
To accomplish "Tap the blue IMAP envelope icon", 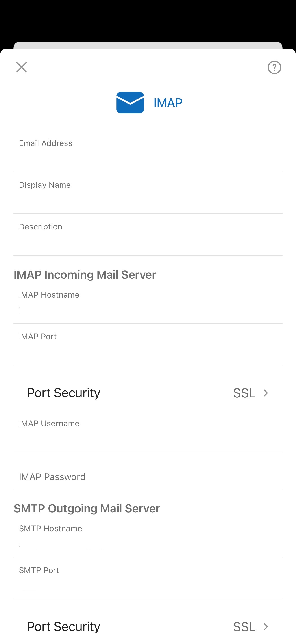I will [x=130, y=102].
